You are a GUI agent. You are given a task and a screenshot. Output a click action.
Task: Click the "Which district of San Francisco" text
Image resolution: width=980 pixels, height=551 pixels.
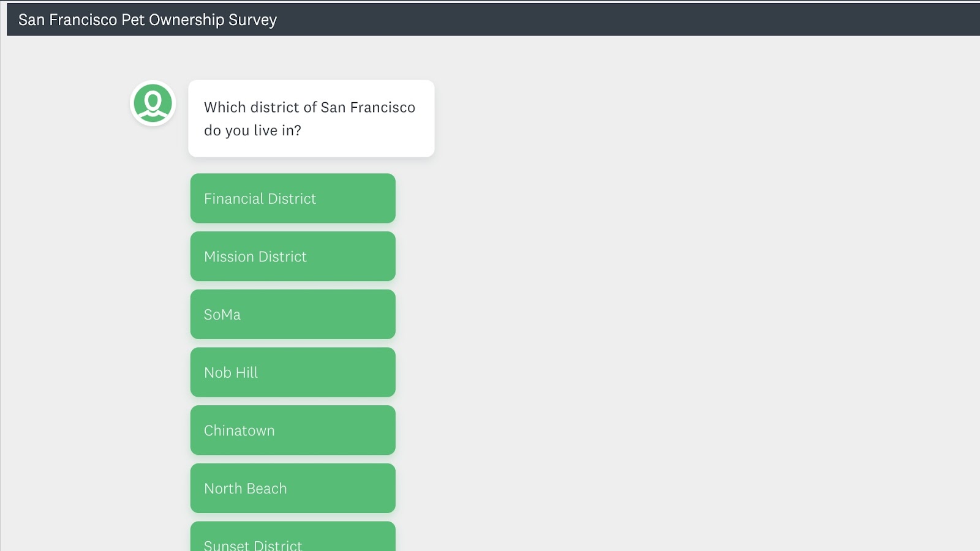coord(309,108)
